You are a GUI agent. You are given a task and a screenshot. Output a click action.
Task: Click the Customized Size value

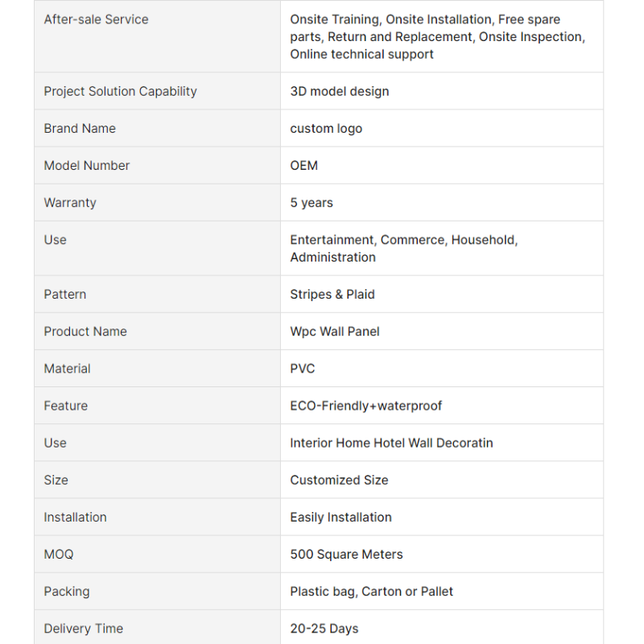click(x=339, y=479)
